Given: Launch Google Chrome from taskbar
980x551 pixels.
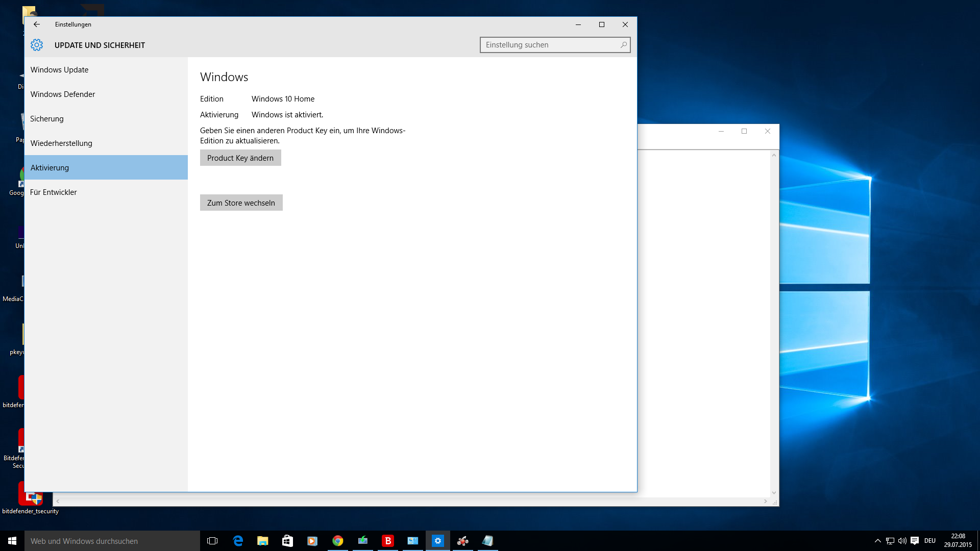Looking at the screenshot, I should [337, 541].
